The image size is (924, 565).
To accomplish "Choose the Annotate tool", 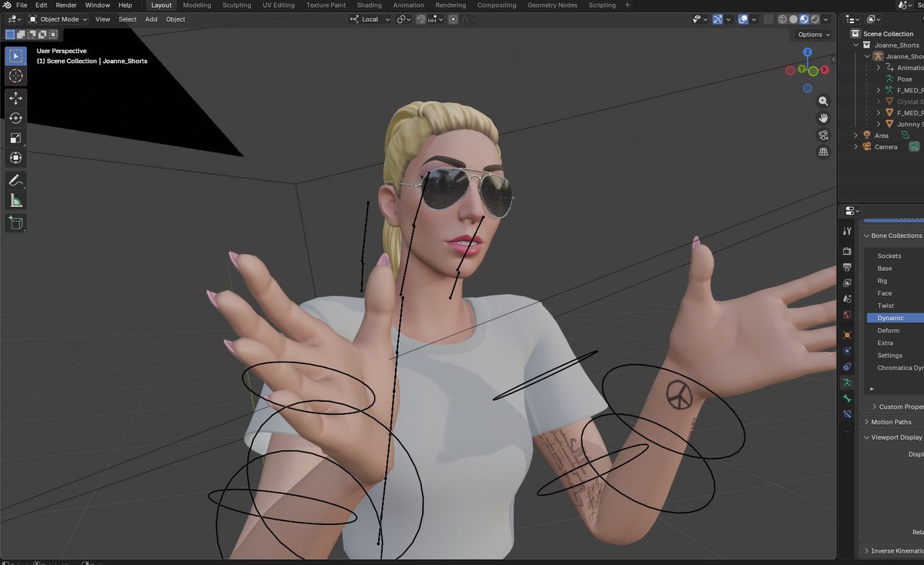I will 15,181.
